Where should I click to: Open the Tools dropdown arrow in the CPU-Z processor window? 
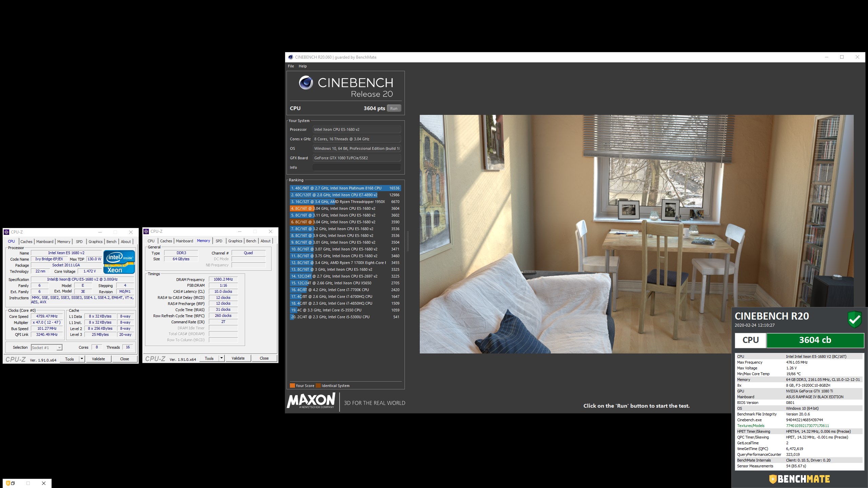point(82,359)
